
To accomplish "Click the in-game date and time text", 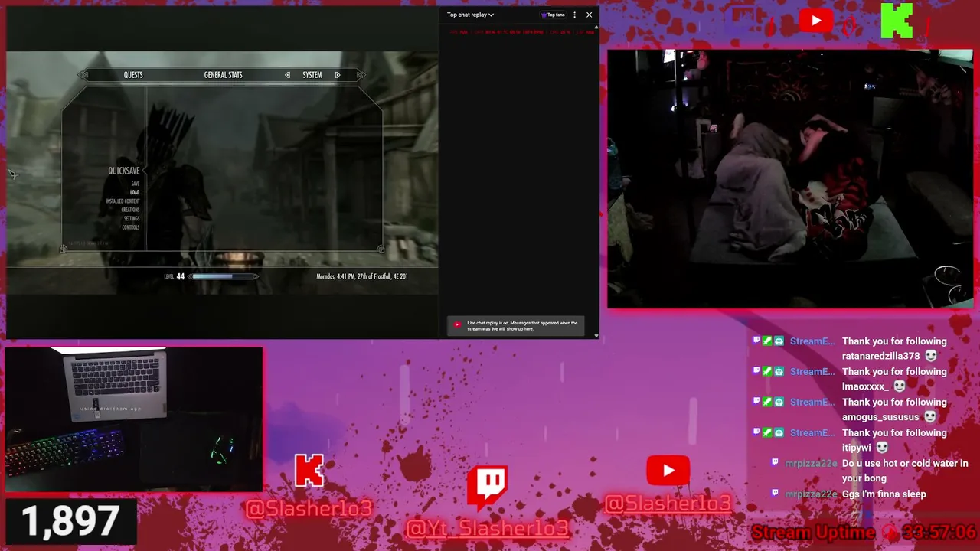I will click(362, 276).
